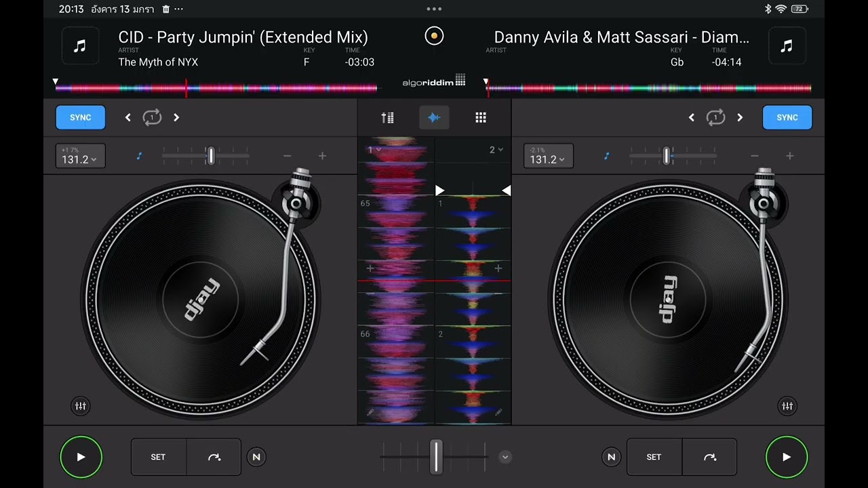Click right track overview waveform
This screenshot has width=868, height=488.
click(649, 87)
